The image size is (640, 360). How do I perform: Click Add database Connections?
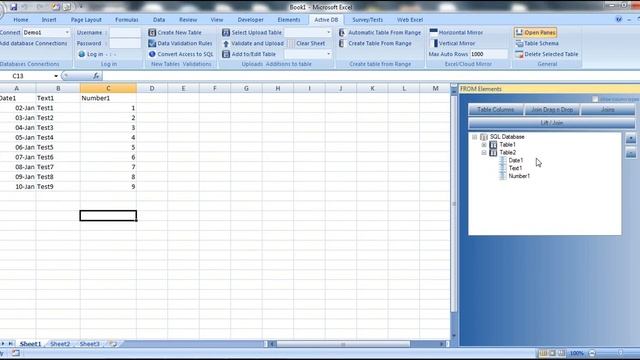(33, 43)
